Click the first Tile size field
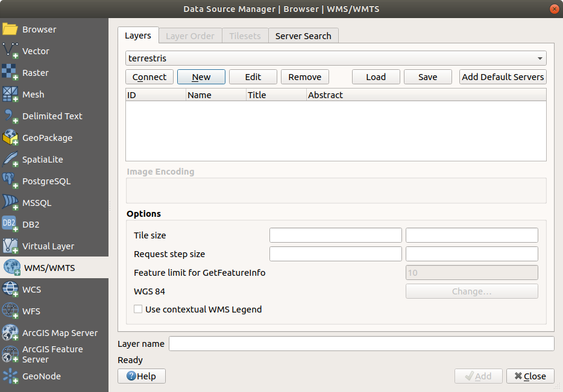 click(x=335, y=235)
